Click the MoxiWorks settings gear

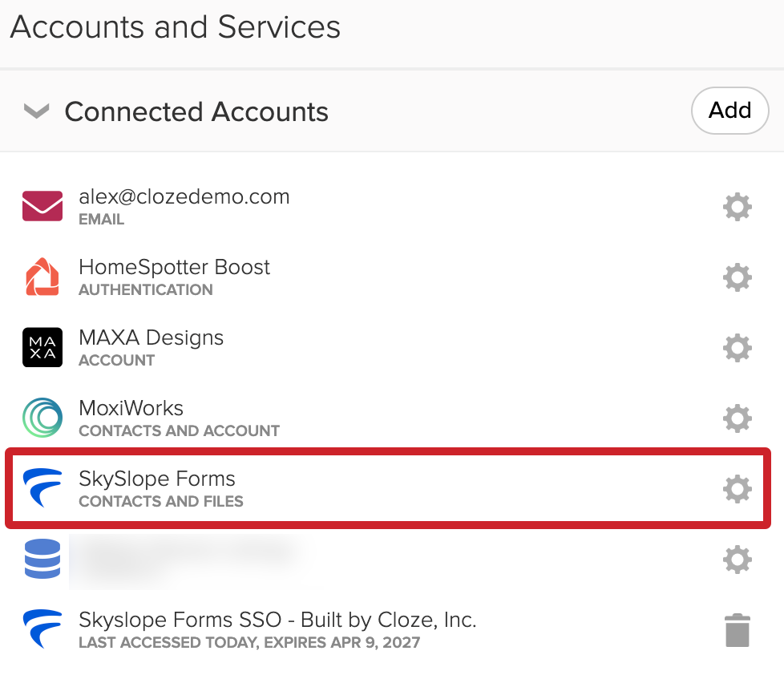[737, 418]
